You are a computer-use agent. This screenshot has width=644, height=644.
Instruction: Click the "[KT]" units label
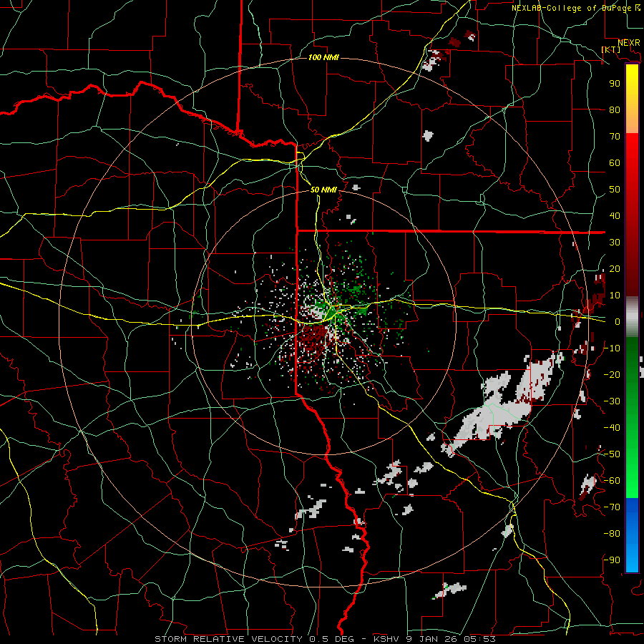tap(611, 49)
